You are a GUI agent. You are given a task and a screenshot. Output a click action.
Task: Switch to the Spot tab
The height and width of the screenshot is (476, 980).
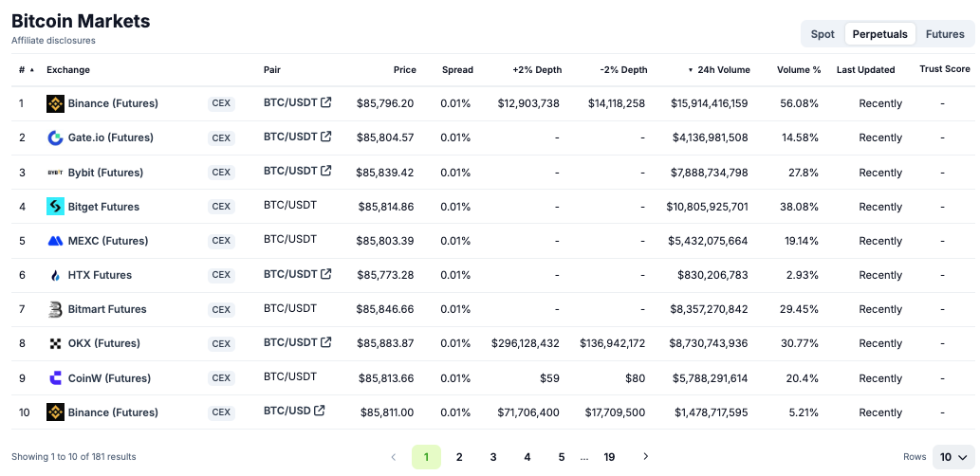click(823, 34)
